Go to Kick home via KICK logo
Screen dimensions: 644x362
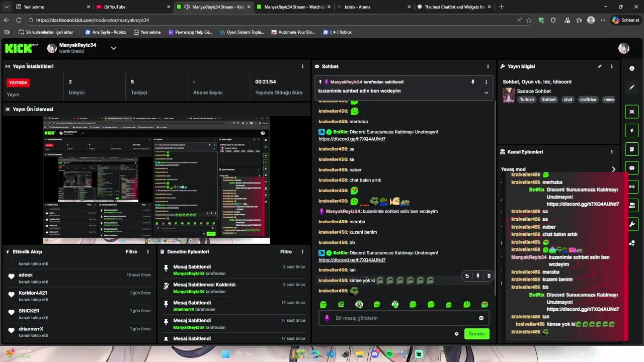coord(21,48)
